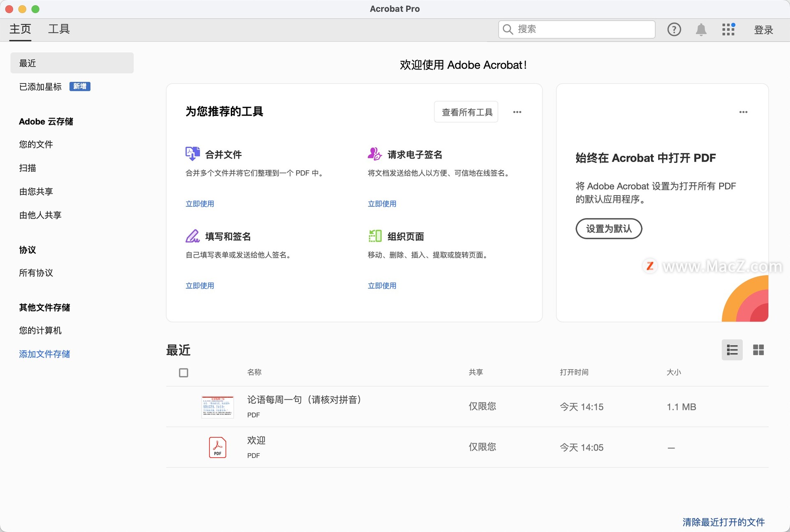Click the 请求电子签名 tool title
Image resolution: width=790 pixels, height=532 pixels.
coord(415,155)
